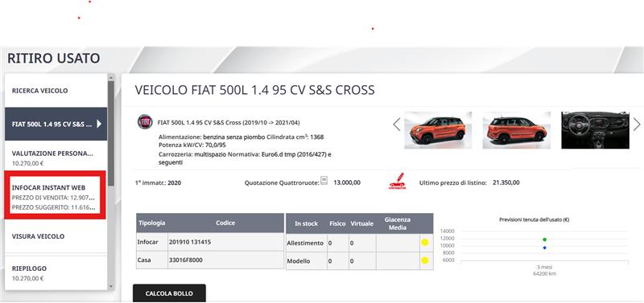Click the blue point in forecast chart

[x=545, y=248]
